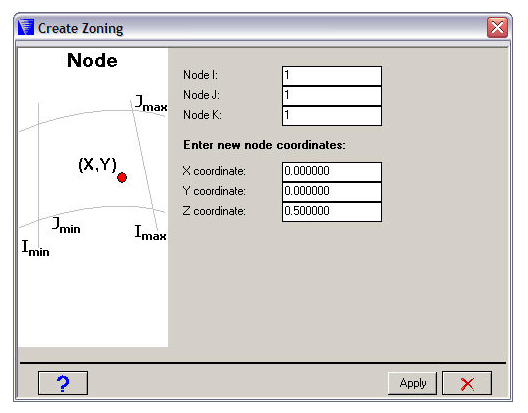Click the Create Zoning title bar text

pos(80,28)
